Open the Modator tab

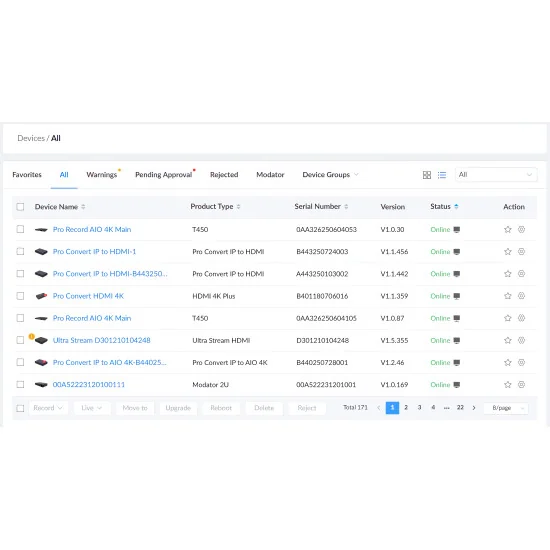(270, 175)
